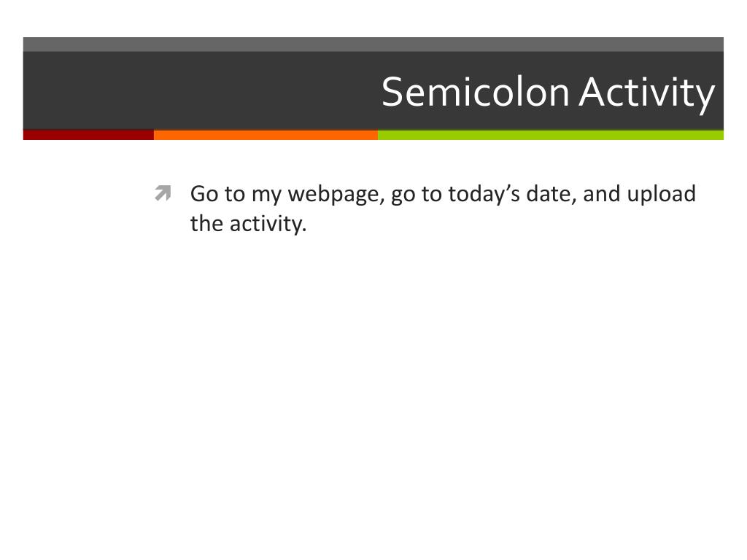Click the word "to" before "today's"
747x560 pixels.
pos(431,195)
